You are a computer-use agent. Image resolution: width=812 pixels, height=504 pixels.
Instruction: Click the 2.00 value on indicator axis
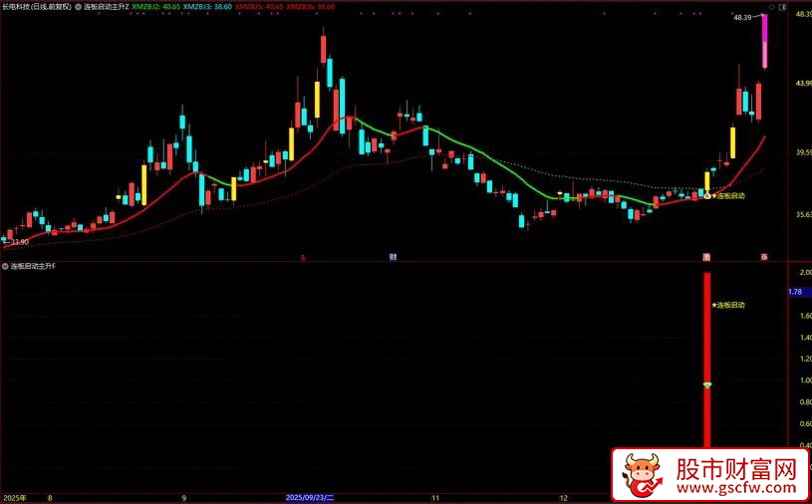[x=805, y=272]
